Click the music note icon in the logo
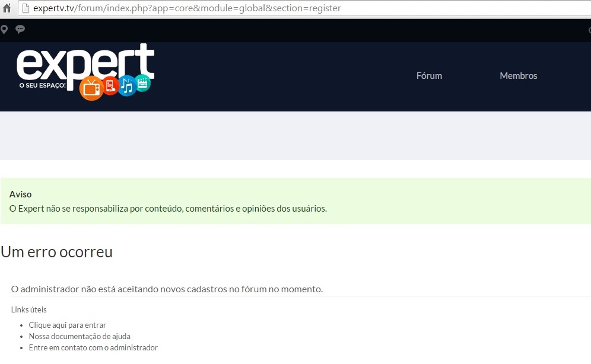The width and height of the screenshot is (591, 364). [126, 87]
